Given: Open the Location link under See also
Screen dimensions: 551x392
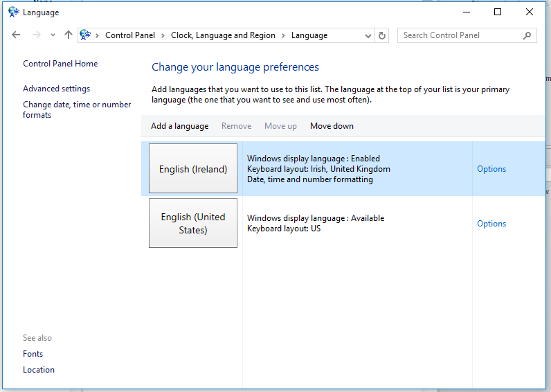Looking at the screenshot, I should tap(39, 370).
